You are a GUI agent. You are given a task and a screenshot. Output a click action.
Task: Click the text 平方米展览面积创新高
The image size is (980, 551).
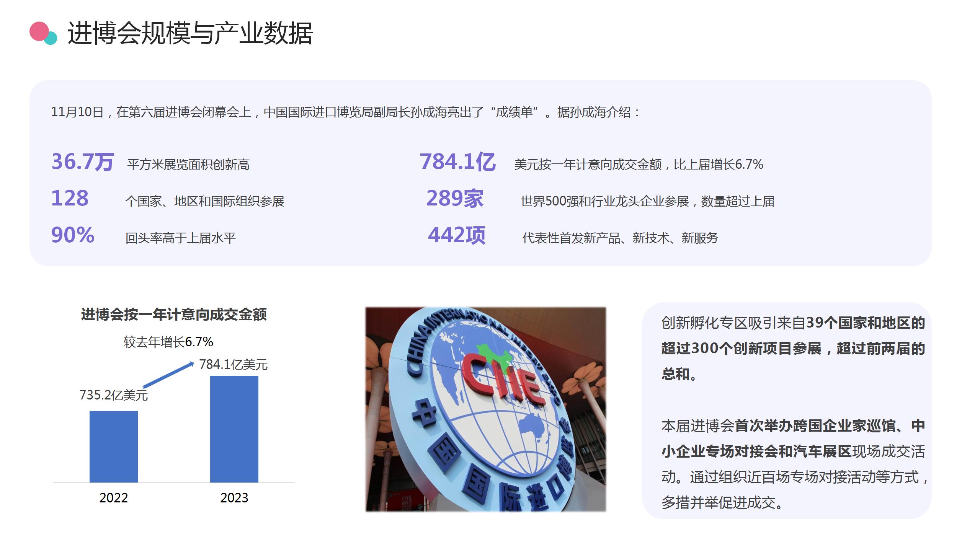tap(188, 165)
